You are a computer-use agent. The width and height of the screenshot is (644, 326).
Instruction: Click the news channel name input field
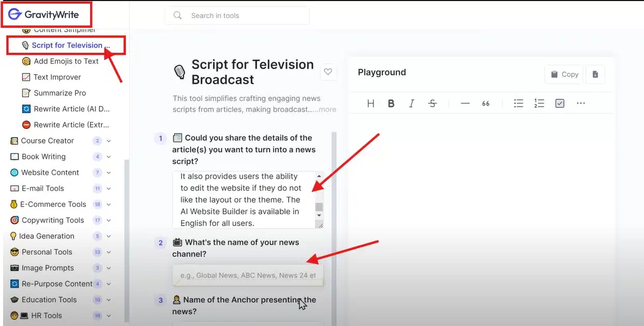(248, 275)
